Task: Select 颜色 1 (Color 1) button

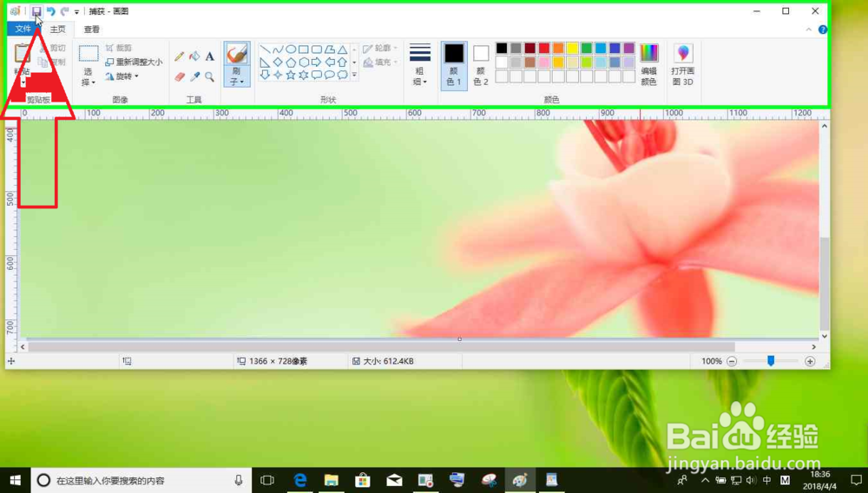Action: [x=454, y=65]
